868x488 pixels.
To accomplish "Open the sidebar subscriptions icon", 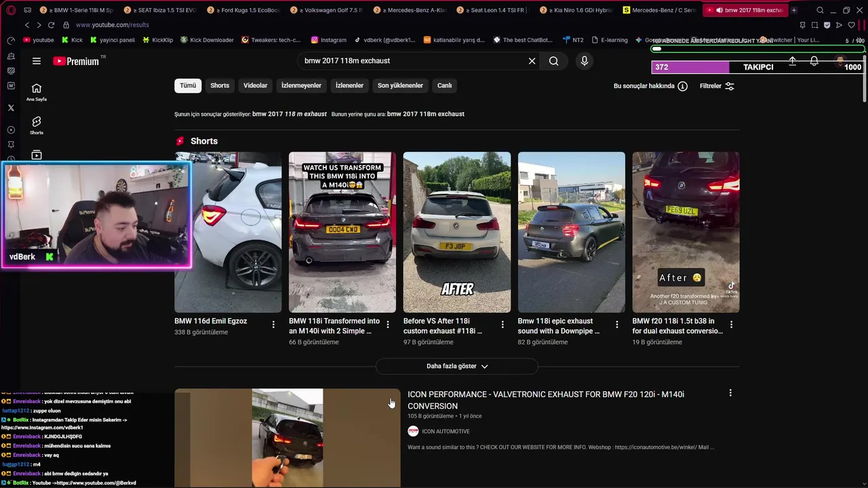I will coord(37,155).
